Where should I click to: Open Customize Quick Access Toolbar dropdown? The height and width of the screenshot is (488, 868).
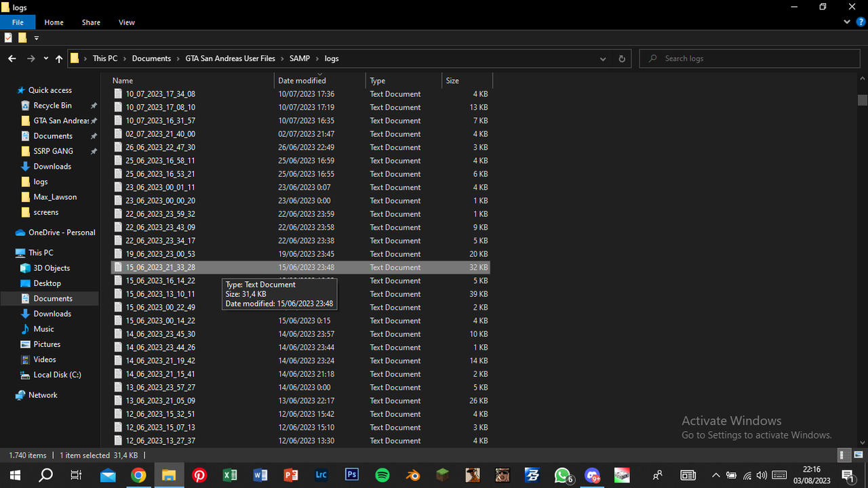(37, 38)
